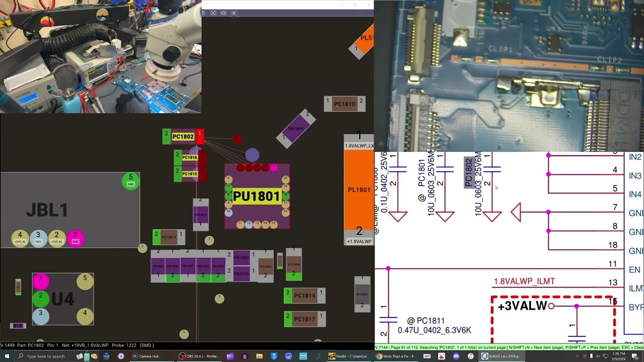This screenshot has height=362, width=644.
Task: Click the focus/center icon in camera toolbar
Action: [x=213, y=13]
